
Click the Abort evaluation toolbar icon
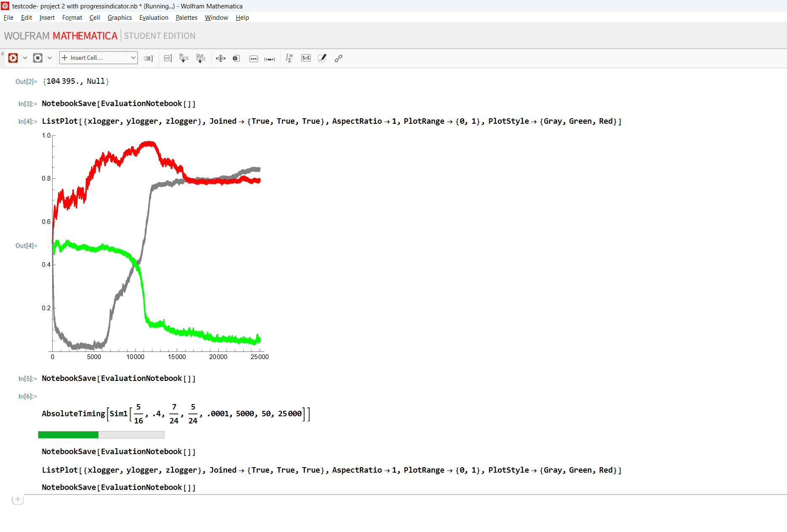38,58
